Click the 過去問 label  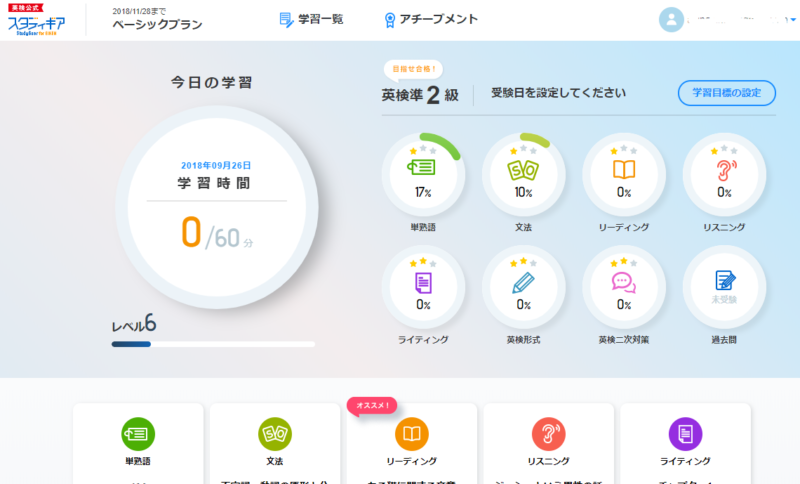[x=724, y=340]
